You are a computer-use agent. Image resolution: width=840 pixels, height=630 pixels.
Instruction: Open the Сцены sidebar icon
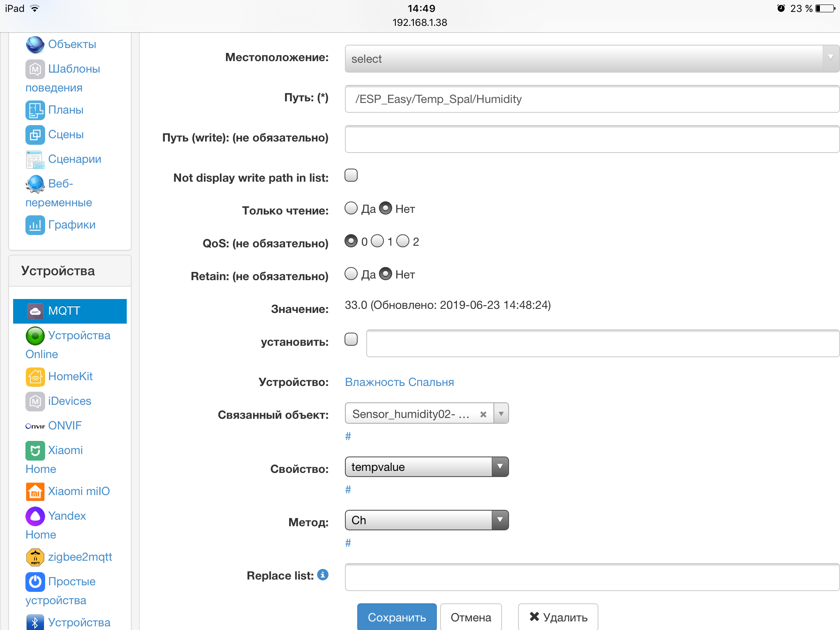[35, 135]
